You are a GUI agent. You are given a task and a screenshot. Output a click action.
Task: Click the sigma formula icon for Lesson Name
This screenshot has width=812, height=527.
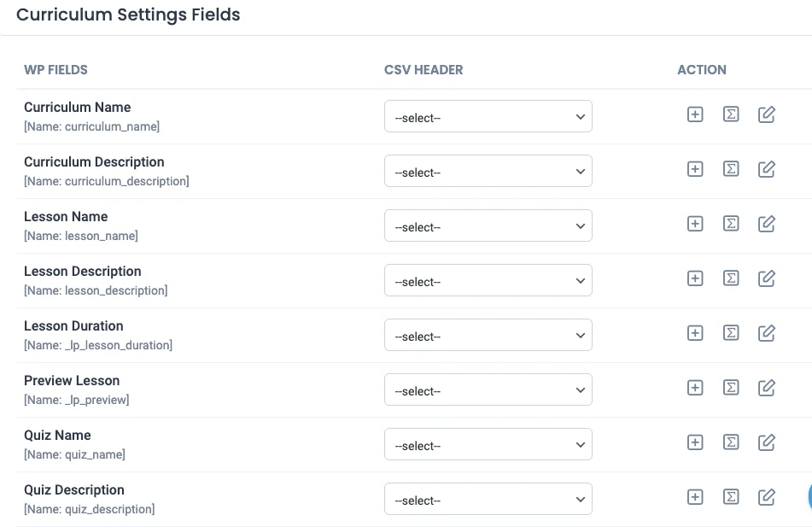tap(731, 224)
